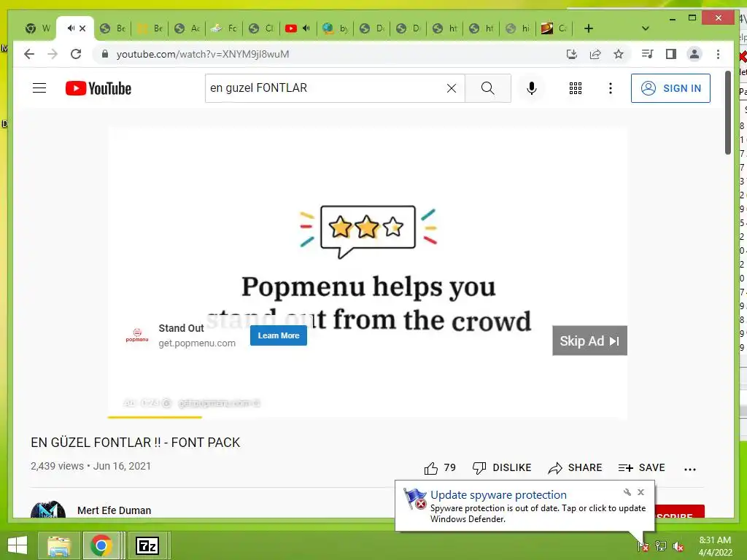Open Chrome media controls icon
Screen dimensions: 747x560
pyautogui.click(x=647, y=54)
